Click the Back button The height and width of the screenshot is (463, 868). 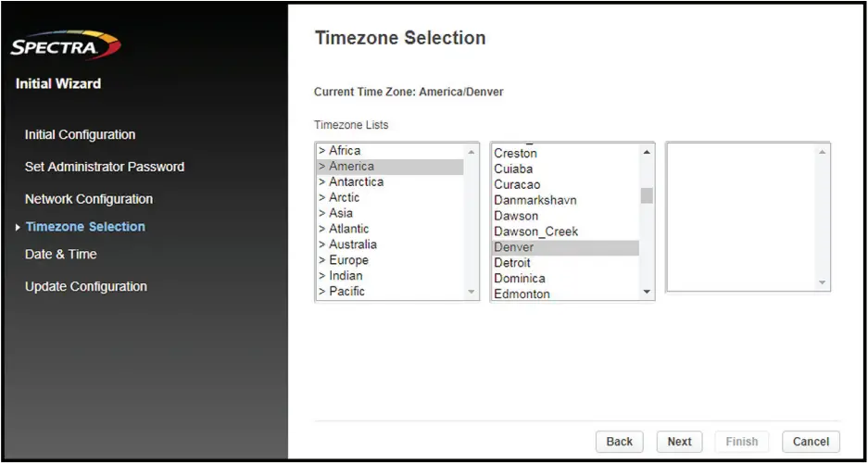[x=619, y=442]
